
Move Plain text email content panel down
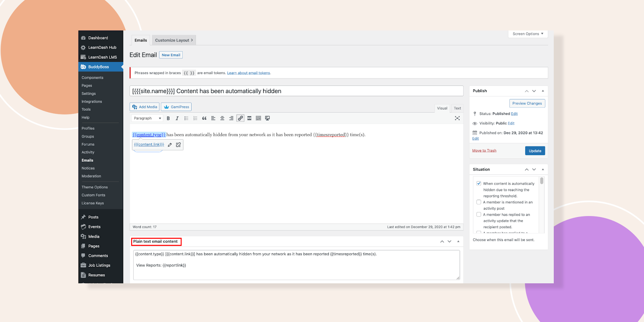click(x=450, y=242)
